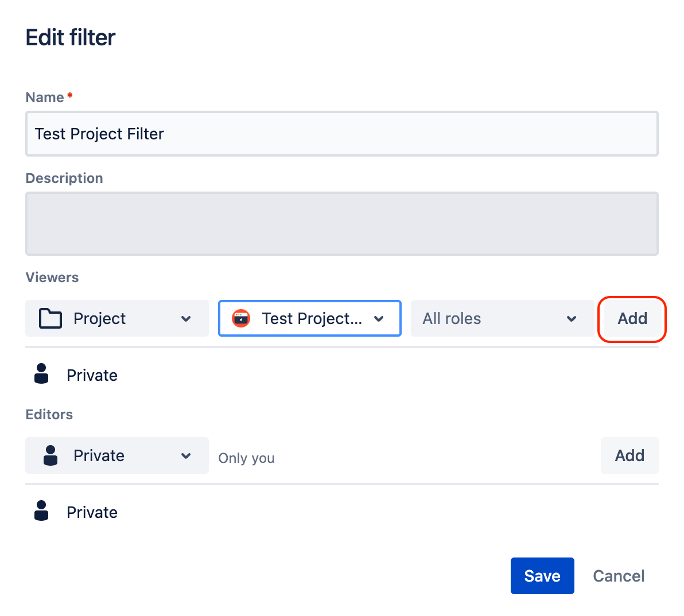The image size is (684, 616).
Task: Click the Only you label in Editors
Action: [246, 458]
